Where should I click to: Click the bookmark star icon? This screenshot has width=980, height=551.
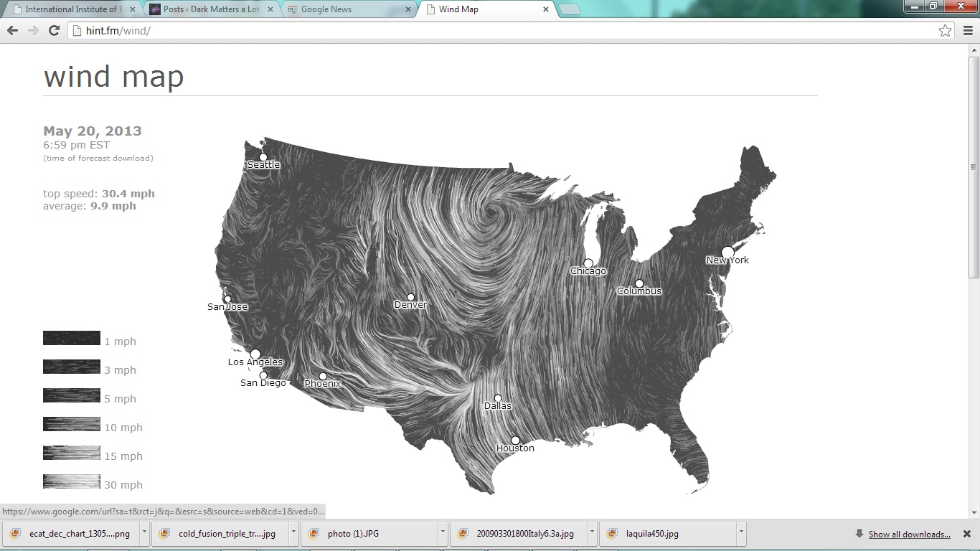click(945, 31)
